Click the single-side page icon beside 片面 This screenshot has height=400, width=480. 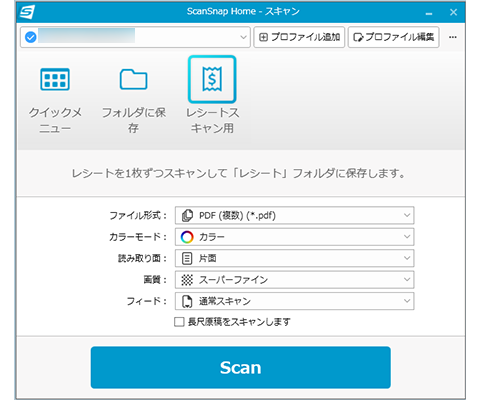187,258
